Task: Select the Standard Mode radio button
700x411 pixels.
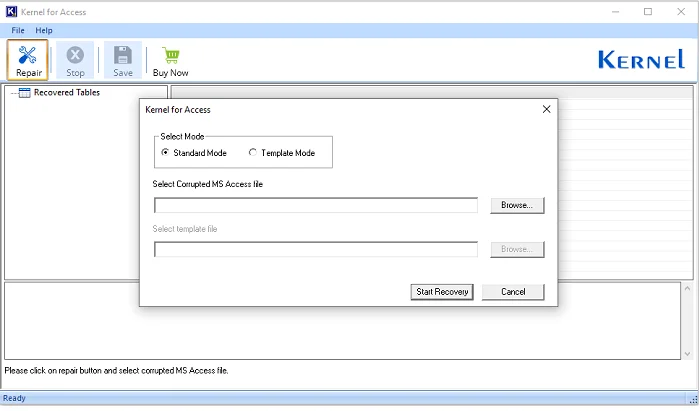Action: coord(165,153)
